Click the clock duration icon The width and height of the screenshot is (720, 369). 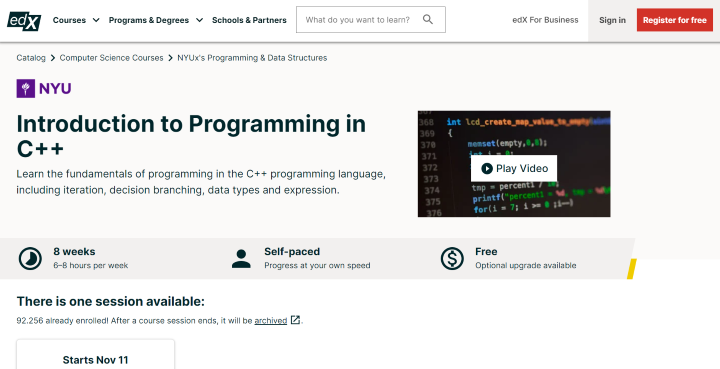[x=30, y=258]
